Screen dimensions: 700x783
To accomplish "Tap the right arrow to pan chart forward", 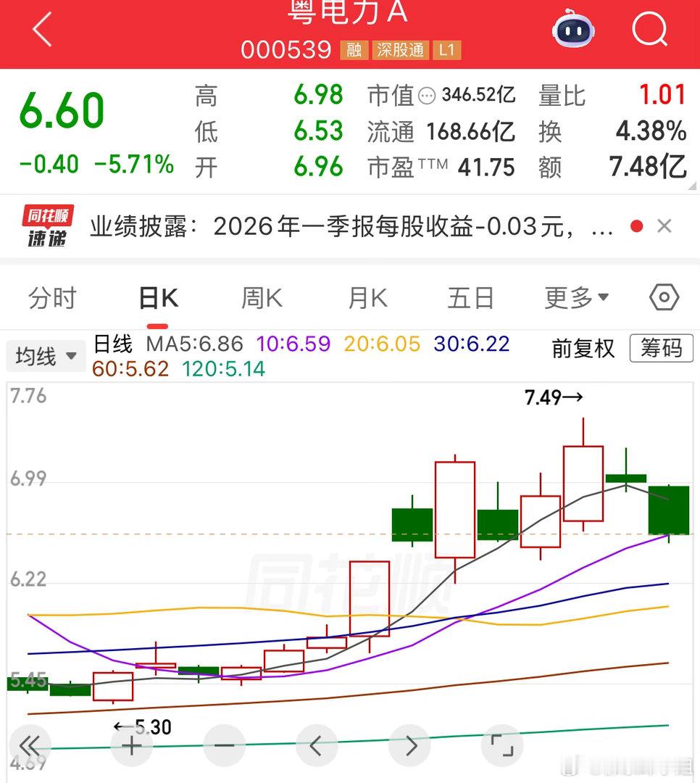I will click(x=410, y=745).
